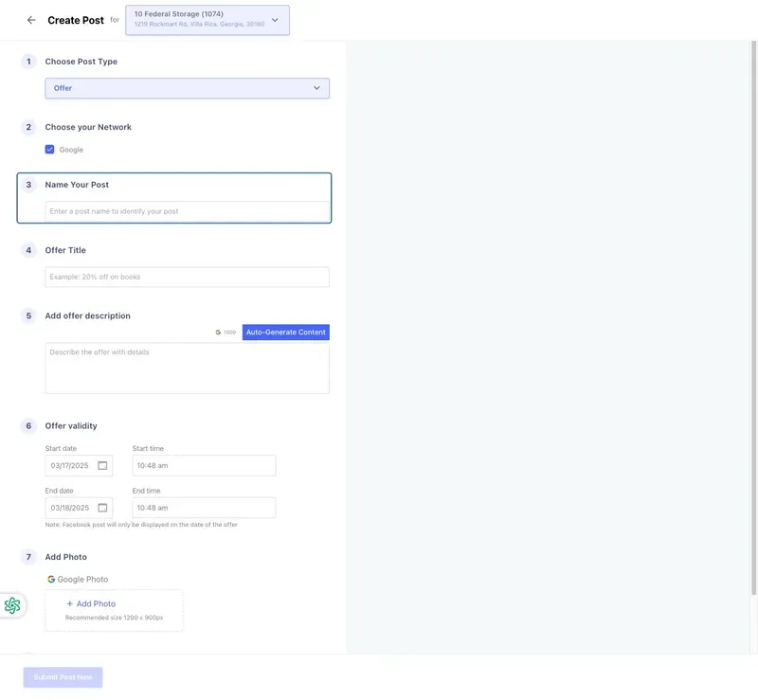
Task: Expand the Offer post type dropdown
Action: (187, 88)
